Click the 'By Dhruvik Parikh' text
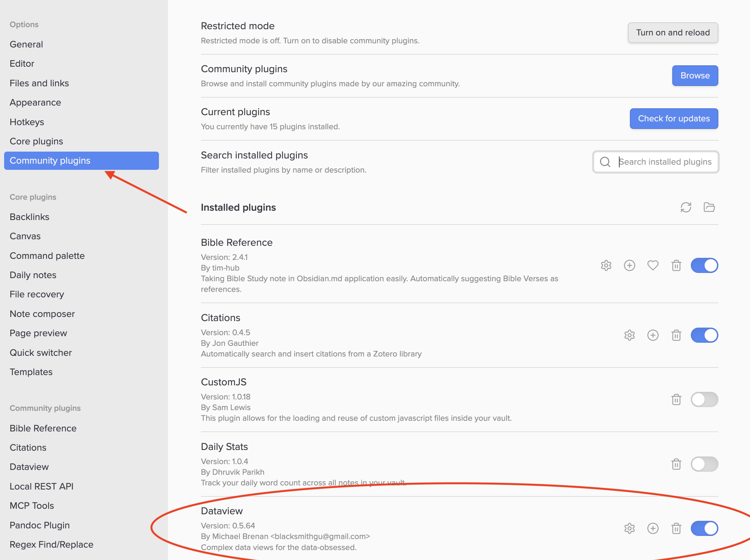Screen dimensions: 750x560 (x=233, y=472)
